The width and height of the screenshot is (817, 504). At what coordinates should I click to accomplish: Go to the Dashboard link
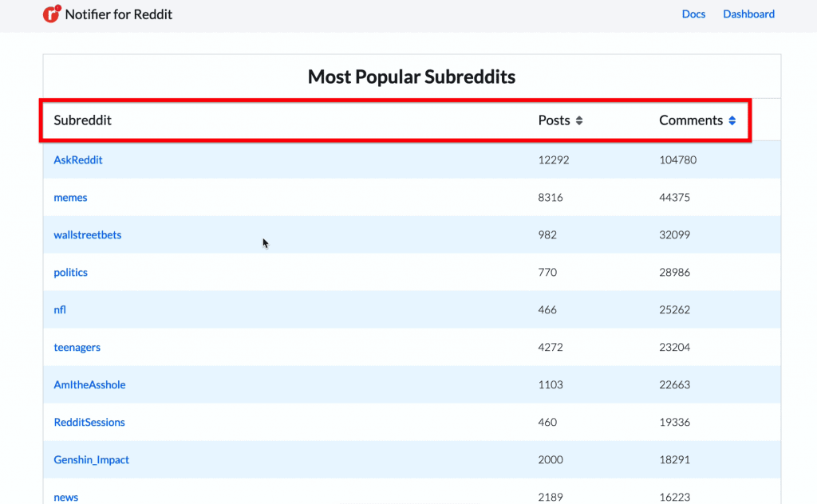[x=748, y=14]
